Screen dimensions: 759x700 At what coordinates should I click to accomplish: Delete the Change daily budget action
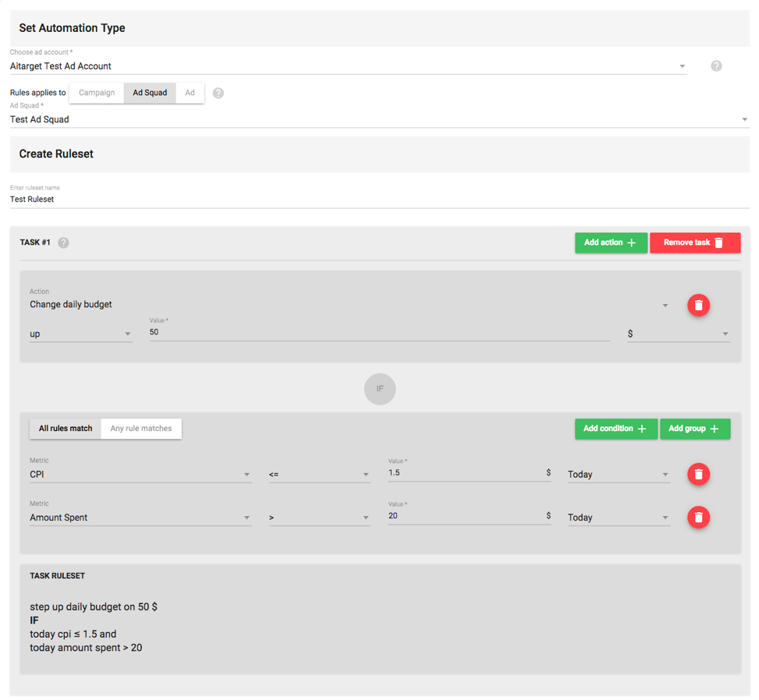point(698,306)
